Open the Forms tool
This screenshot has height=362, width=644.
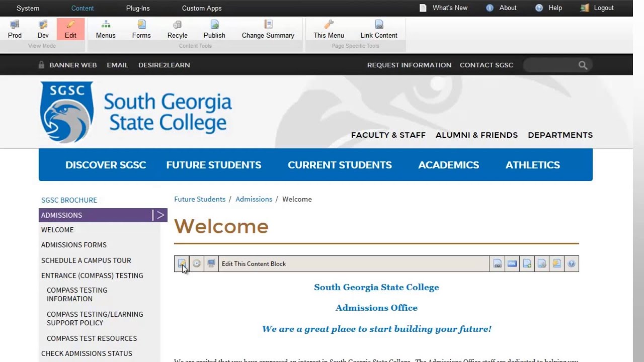[x=141, y=30]
